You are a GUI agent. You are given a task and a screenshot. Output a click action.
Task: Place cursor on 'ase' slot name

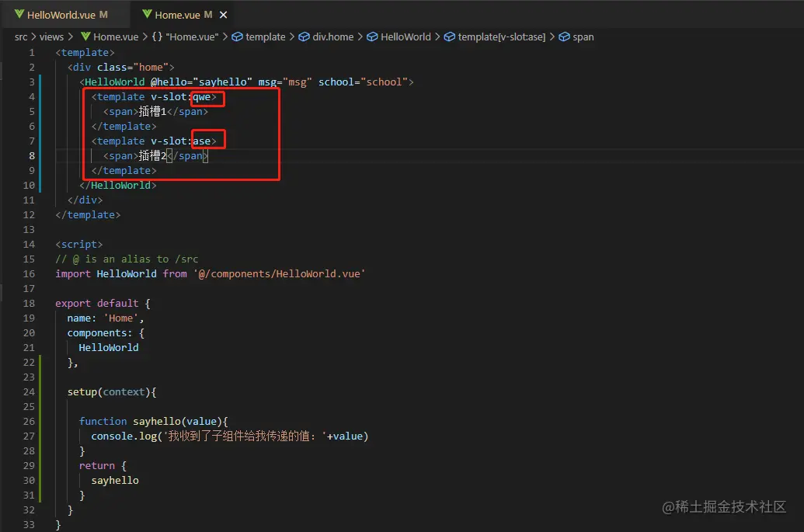click(x=201, y=141)
